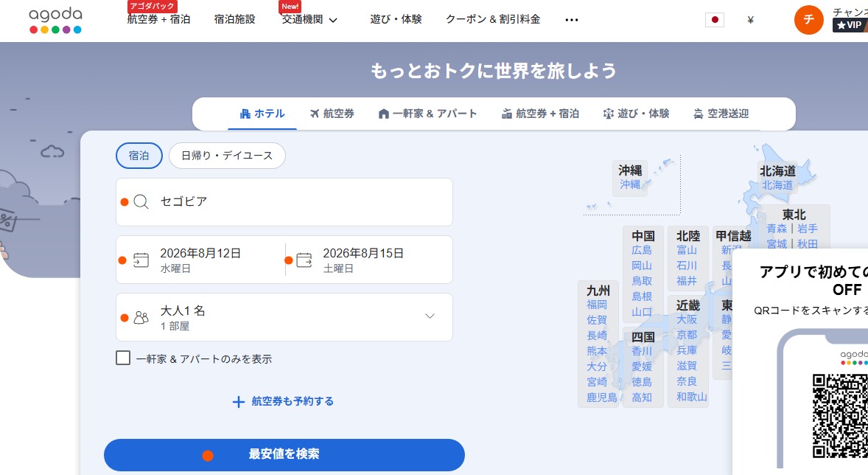
Task: Expand the 交通機関 dropdown
Action: 309,19
